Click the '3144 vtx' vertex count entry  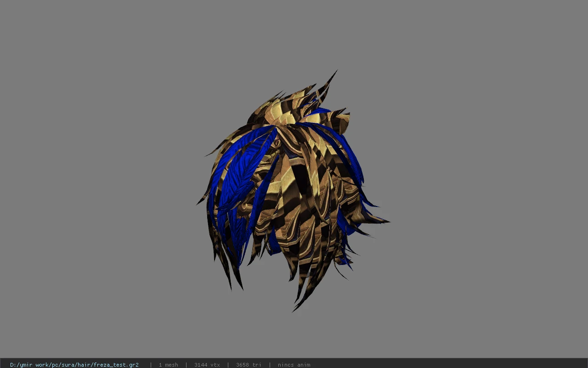click(x=207, y=365)
